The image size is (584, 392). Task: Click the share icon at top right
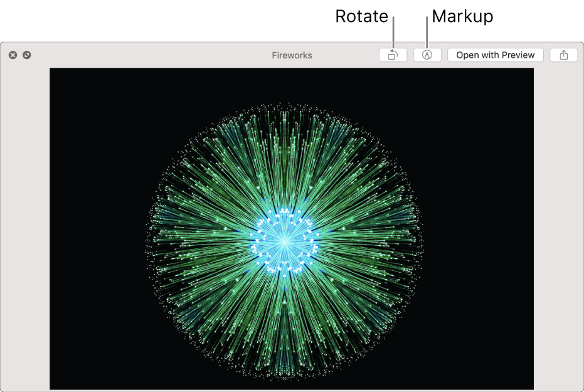click(563, 55)
